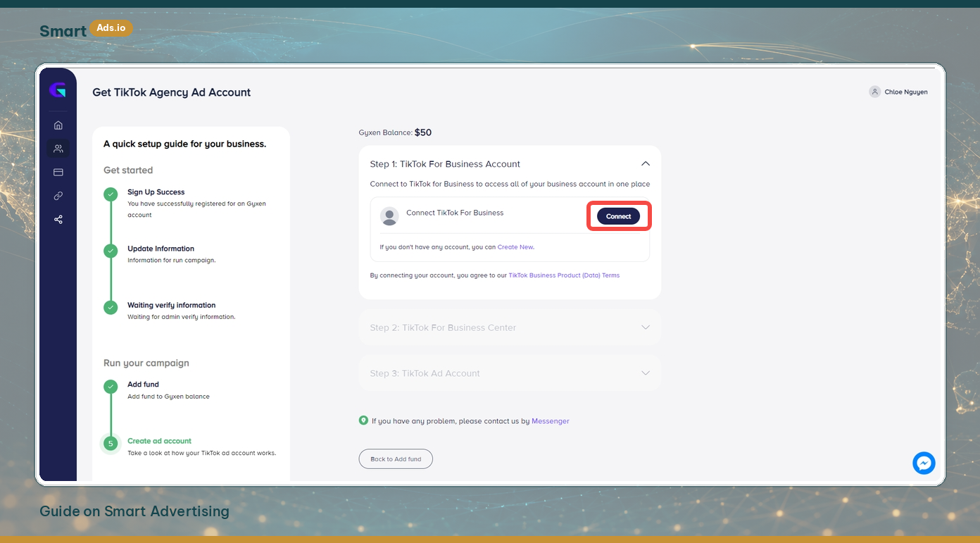Open the Home icon in sidebar
This screenshot has height=543, width=980.
point(58,125)
